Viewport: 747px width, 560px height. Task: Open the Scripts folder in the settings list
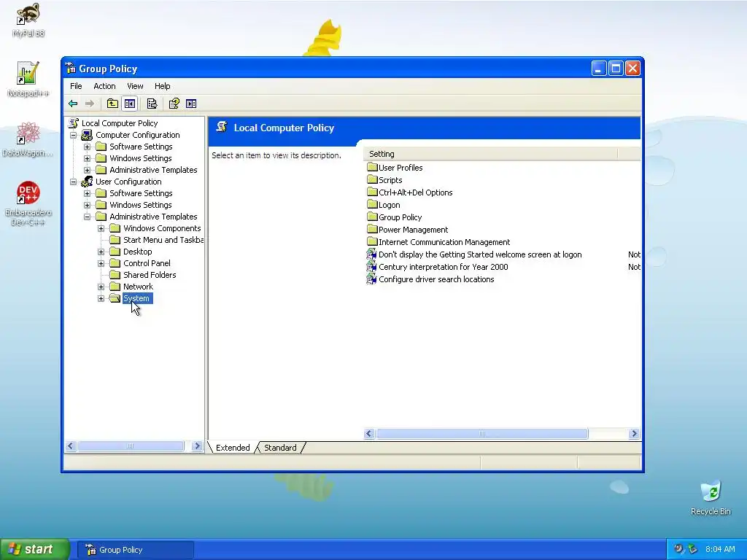[385, 180]
